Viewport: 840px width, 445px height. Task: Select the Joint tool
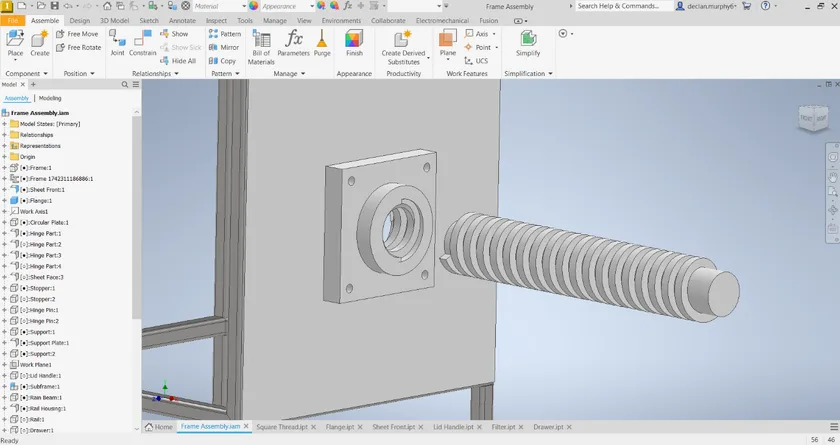pos(117,43)
